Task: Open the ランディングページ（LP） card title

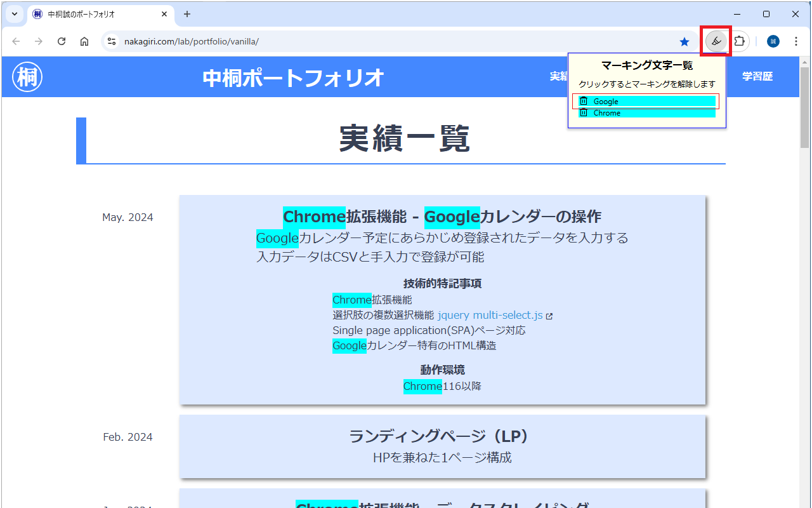Action: click(x=442, y=436)
